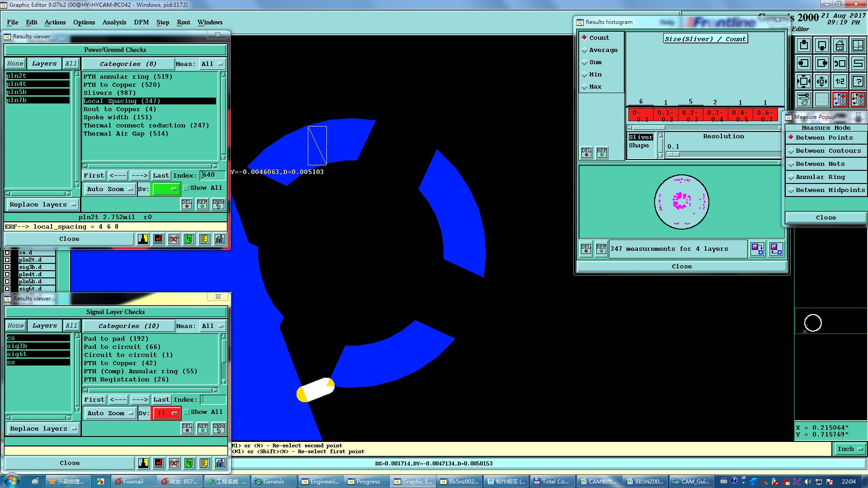Click Close button in Measure Popup
The image size is (868, 488).
point(826,217)
